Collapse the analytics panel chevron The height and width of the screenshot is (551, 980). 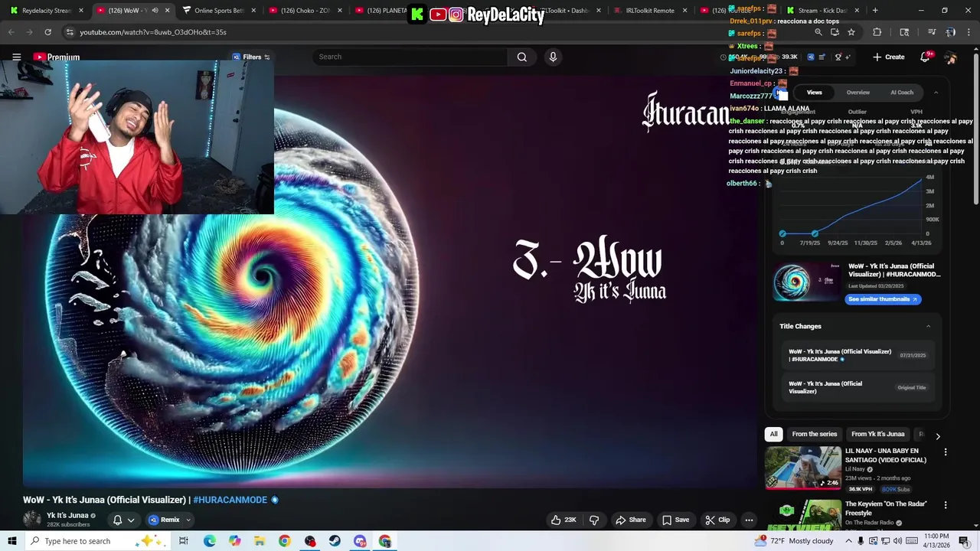(x=936, y=93)
